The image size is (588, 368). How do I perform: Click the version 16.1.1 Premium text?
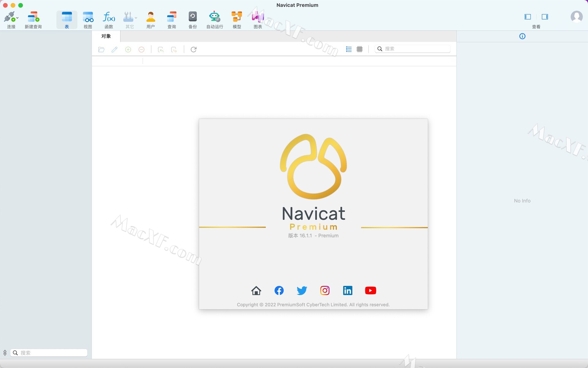click(x=313, y=236)
